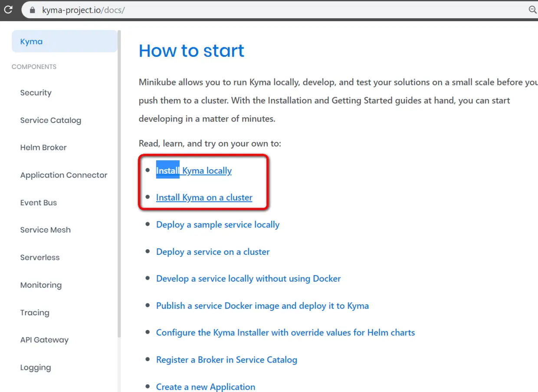Open Helm Broker in the sidebar
538x392 pixels.
(x=43, y=148)
